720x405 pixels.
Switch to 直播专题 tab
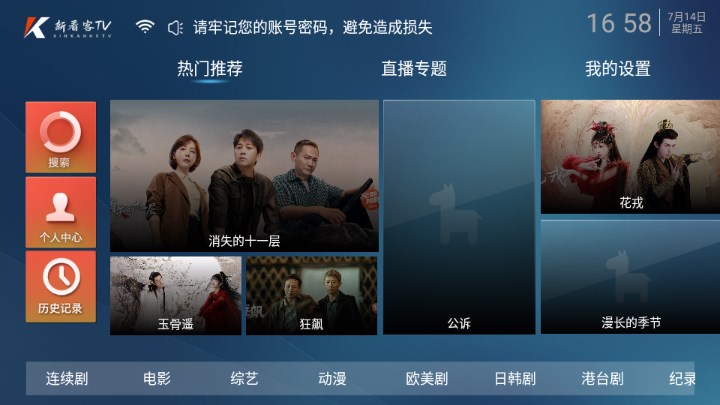pyautogui.click(x=414, y=69)
